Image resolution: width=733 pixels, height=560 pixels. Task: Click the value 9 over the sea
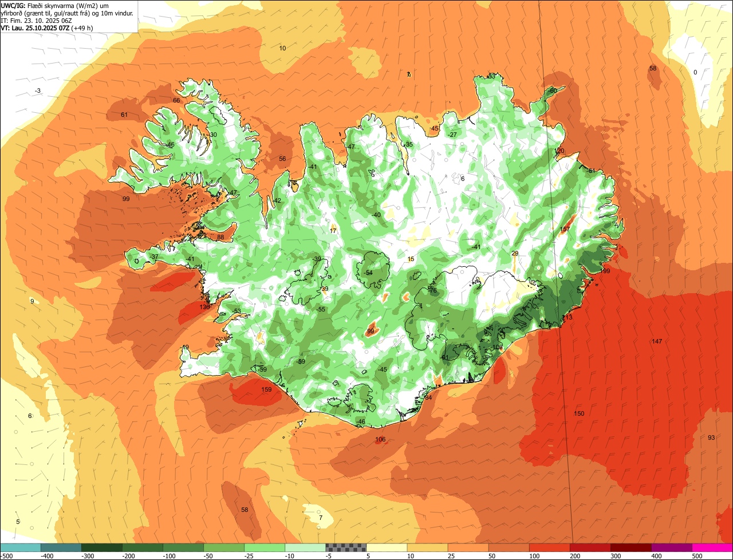point(32,301)
